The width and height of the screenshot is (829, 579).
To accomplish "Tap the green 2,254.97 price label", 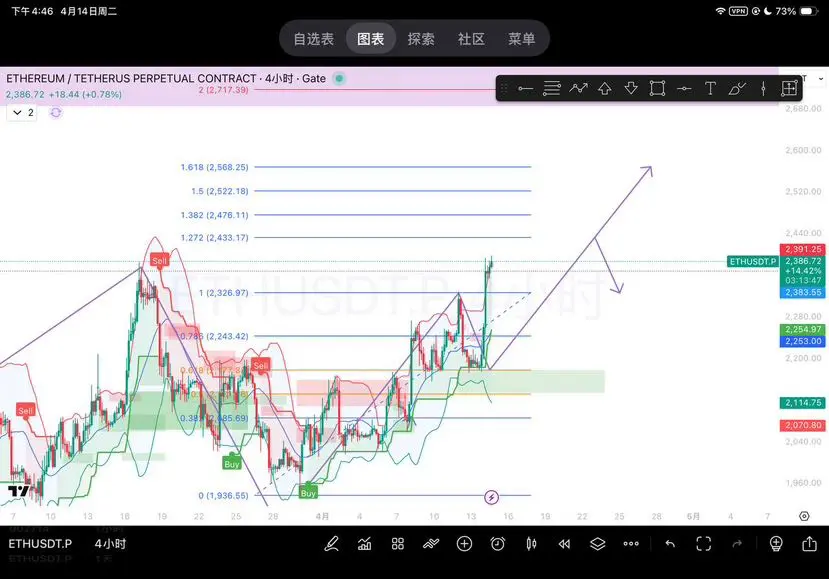I will tap(803, 329).
